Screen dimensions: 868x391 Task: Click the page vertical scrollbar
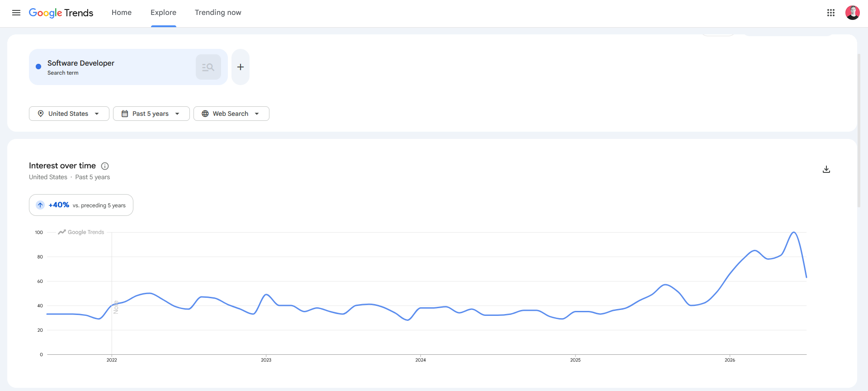859,131
